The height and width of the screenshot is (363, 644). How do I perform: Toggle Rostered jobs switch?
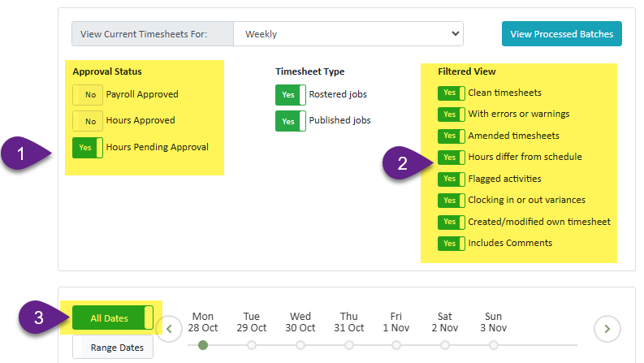[291, 95]
